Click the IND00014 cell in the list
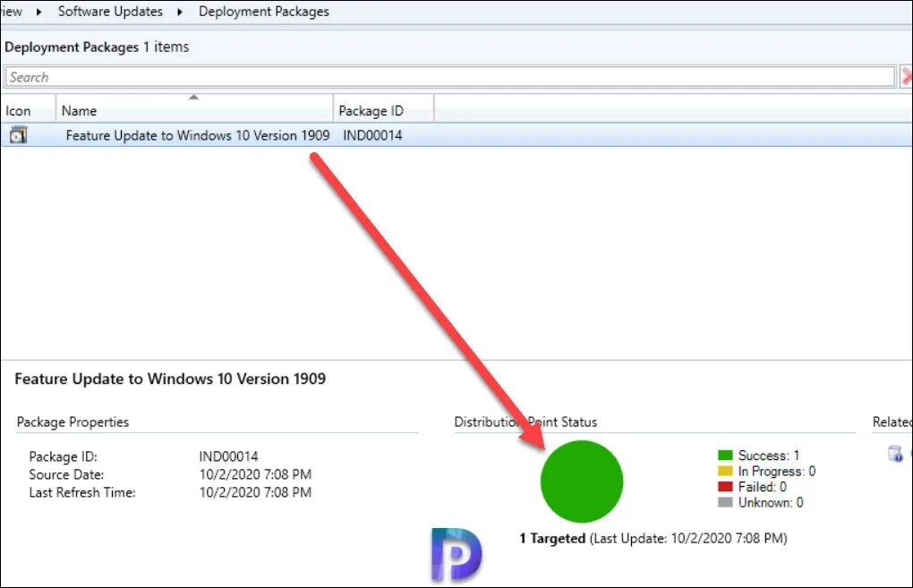This screenshot has width=913, height=588. (x=372, y=135)
